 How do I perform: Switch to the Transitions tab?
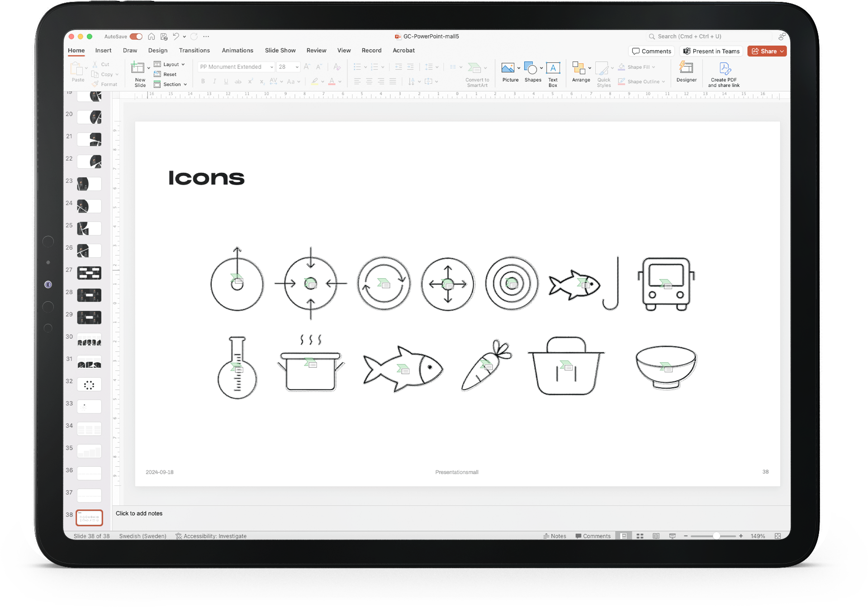pyautogui.click(x=194, y=50)
